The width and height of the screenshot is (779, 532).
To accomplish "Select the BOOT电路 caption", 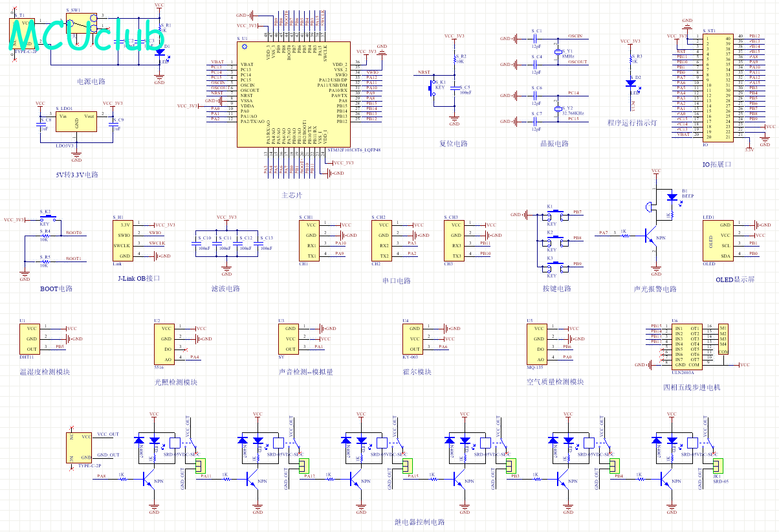I will click(x=56, y=289).
